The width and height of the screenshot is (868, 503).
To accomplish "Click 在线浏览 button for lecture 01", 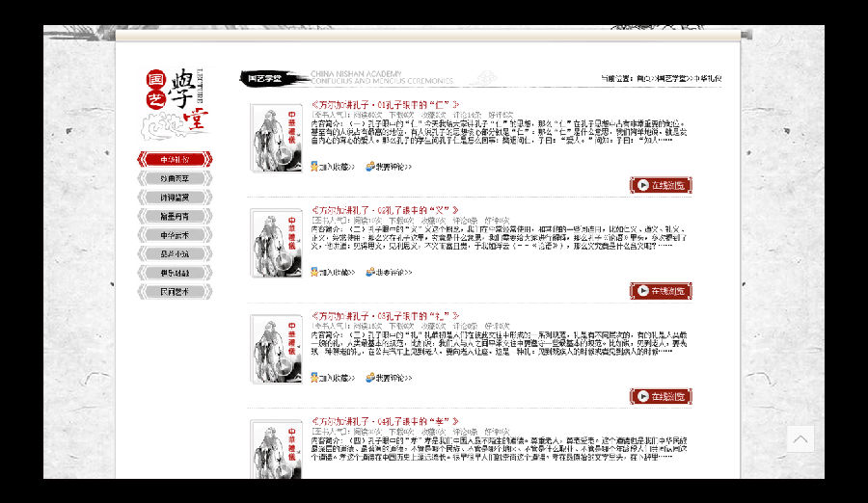I will (661, 185).
